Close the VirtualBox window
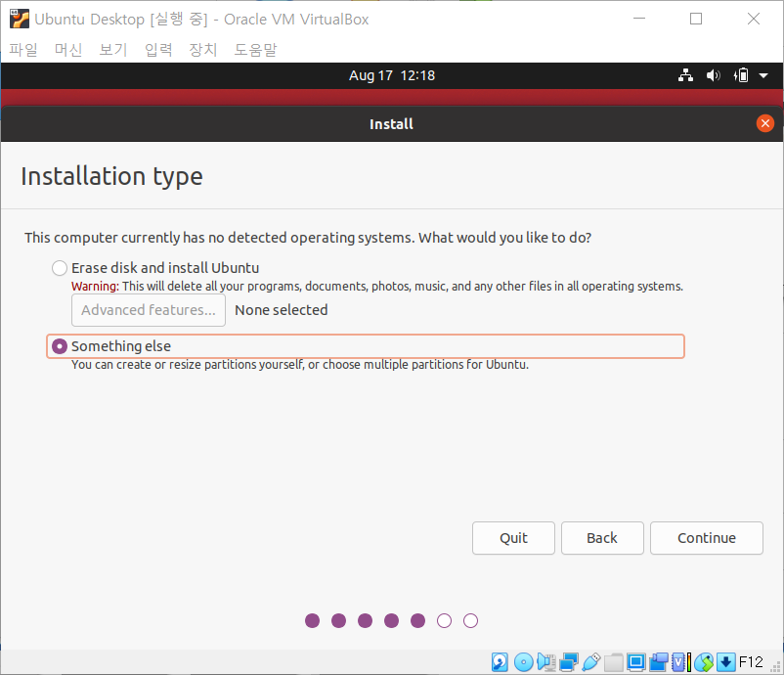 [x=754, y=19]
